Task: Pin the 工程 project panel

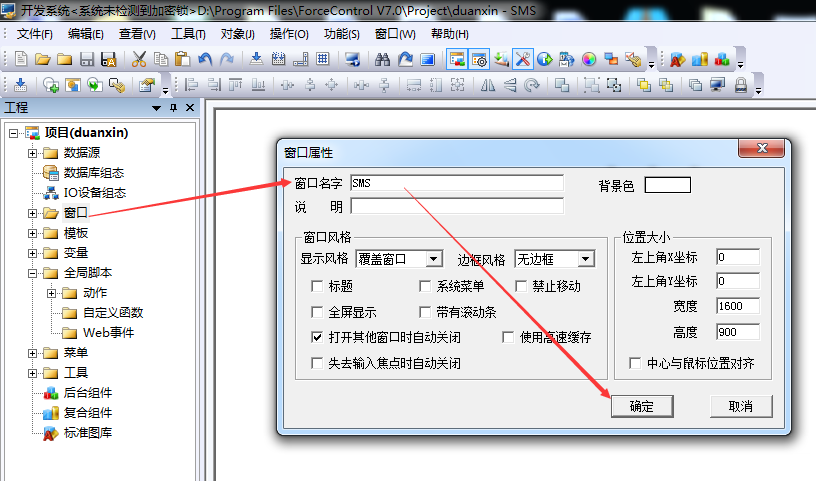Action: [x=174, y=108]
